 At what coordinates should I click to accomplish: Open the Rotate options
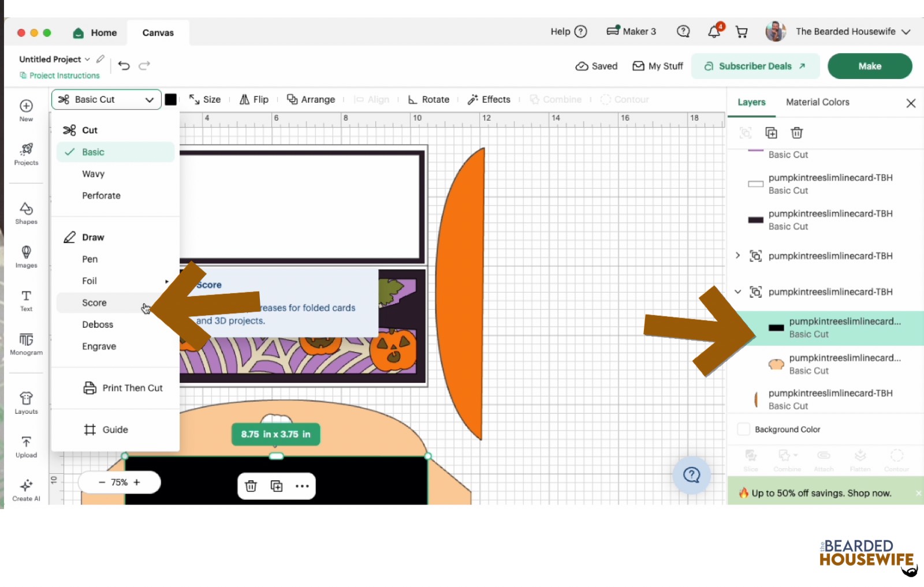click(429, 99)
